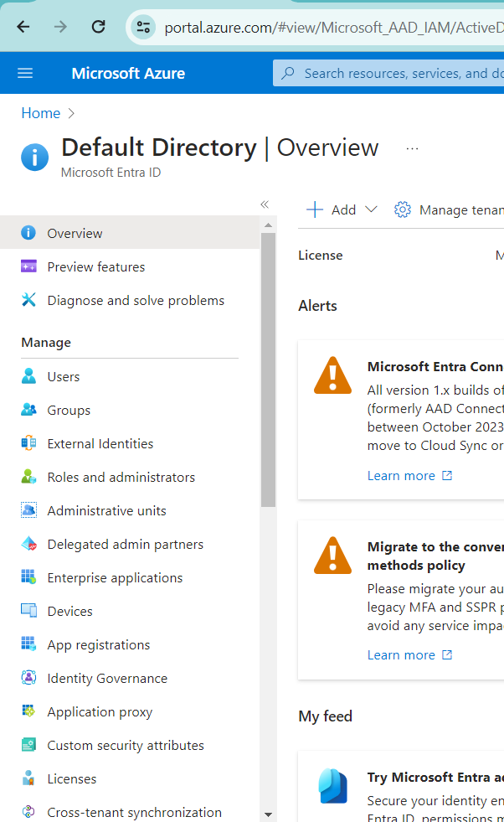Click the Application proxy icon
Image resolution: width=504 pixels, height=822 pixels.
(x=28, y=711)
